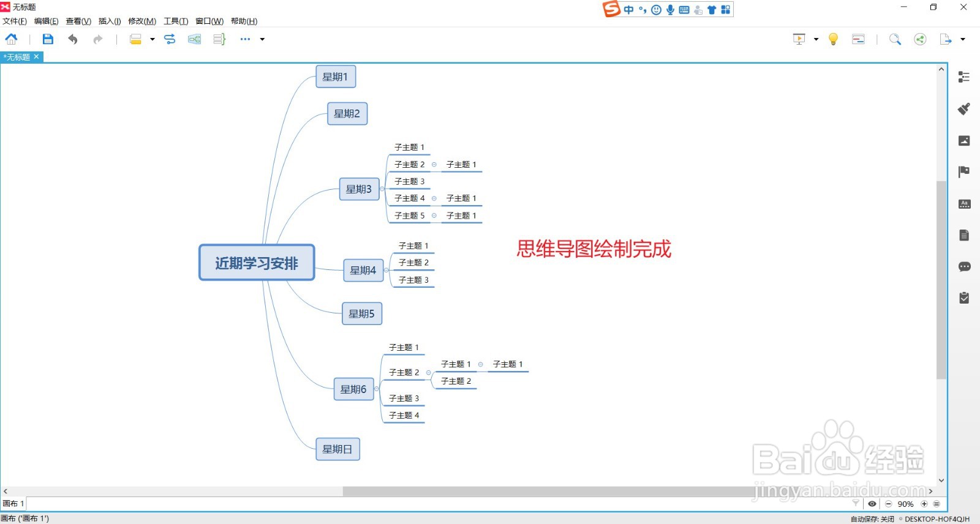This screenshot has width=980, height=524.
Task: Open brainstorming mode lightbulb
Action: click(x=833, y=39)
